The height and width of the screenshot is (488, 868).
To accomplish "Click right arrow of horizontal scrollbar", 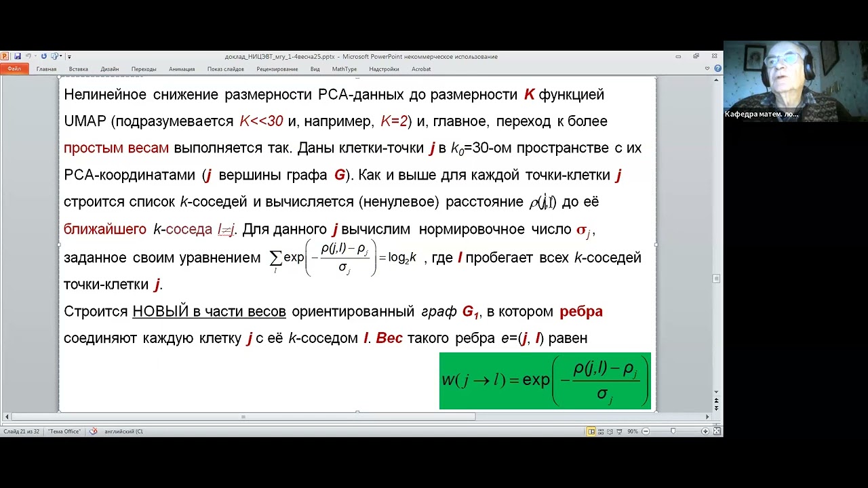I will tap(707, 417).
